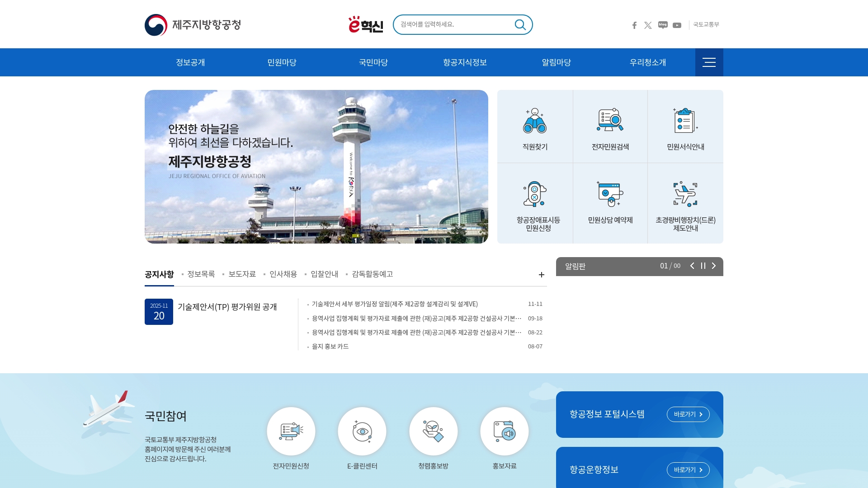Open the 국민마당 menu
Screen dimensions: 868x488
[373, 62]
